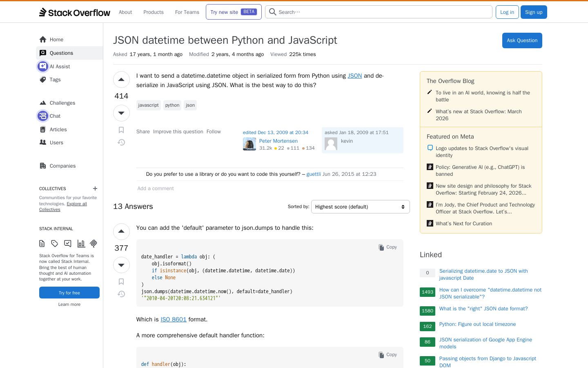Click Share under the question
The width and height of the screenshot is (588, 368).
pos(143,132)
